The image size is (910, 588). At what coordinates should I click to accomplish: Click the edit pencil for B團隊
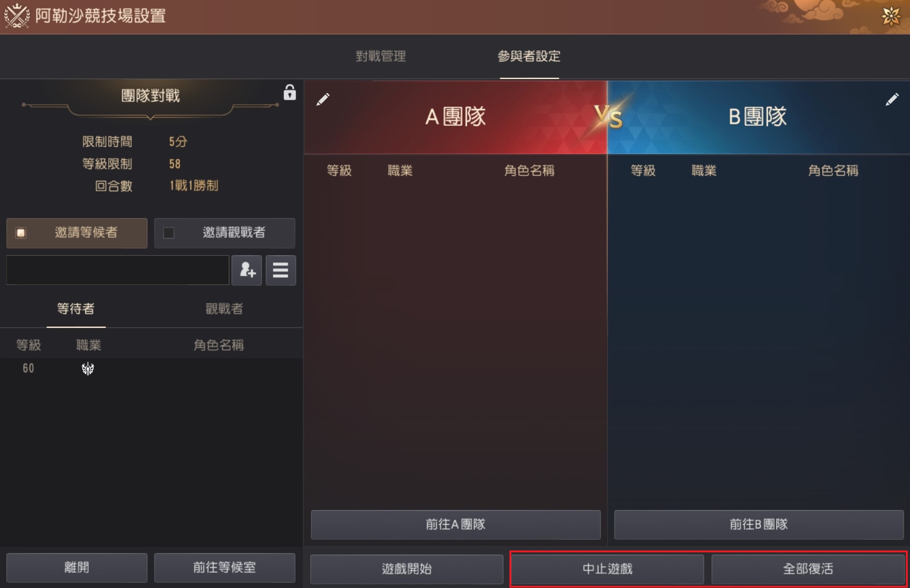point(892,100)
